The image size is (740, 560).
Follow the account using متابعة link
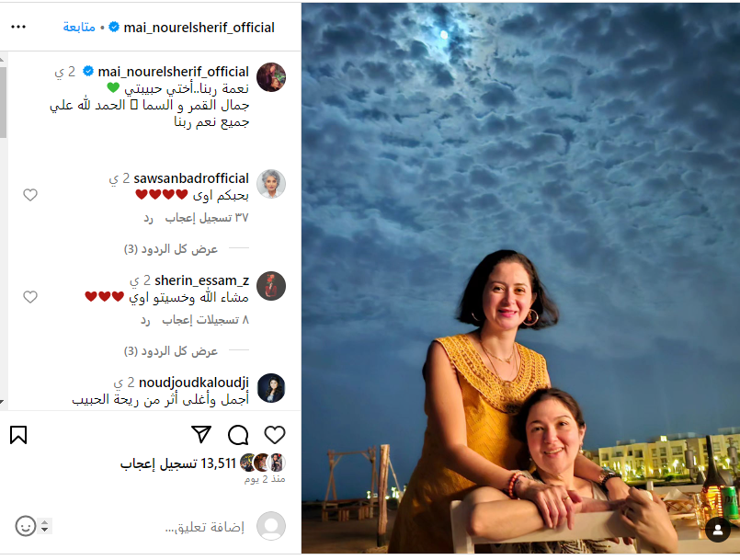79,28
